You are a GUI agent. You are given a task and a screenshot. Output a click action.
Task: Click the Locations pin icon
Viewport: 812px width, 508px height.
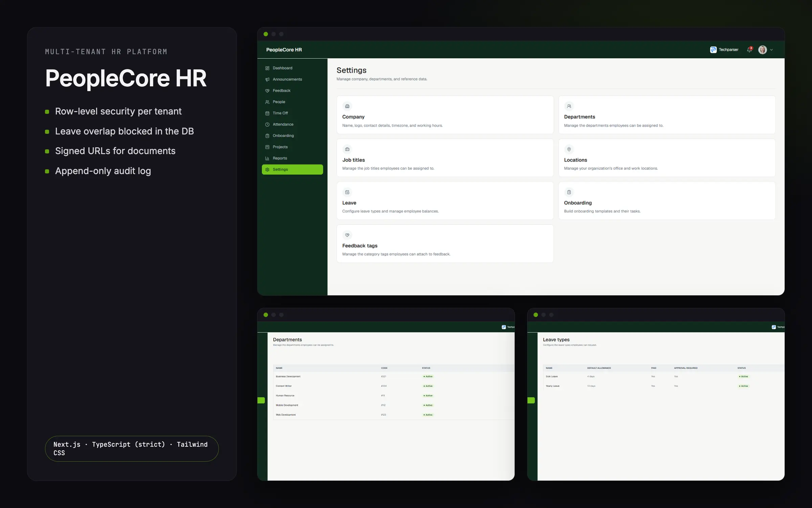click(x=569, y=149)
